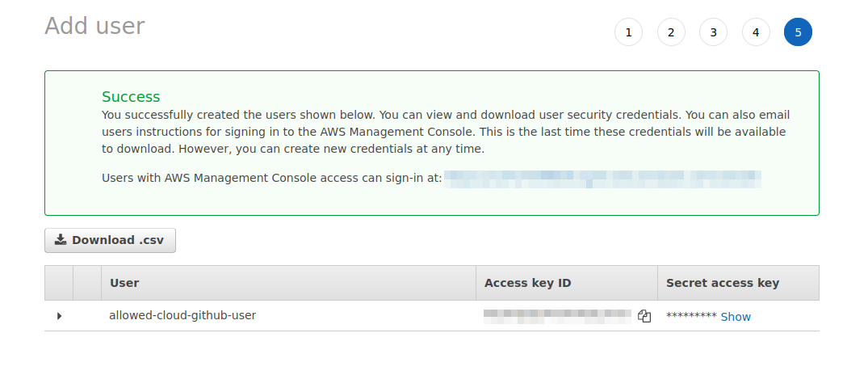The image size is (868, 392).
Task: Click the Download .csv button
Action: point(110,240)
